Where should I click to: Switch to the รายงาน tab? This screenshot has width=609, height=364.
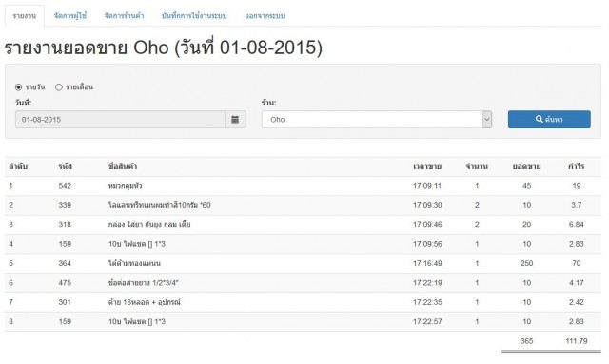point(25,16)
